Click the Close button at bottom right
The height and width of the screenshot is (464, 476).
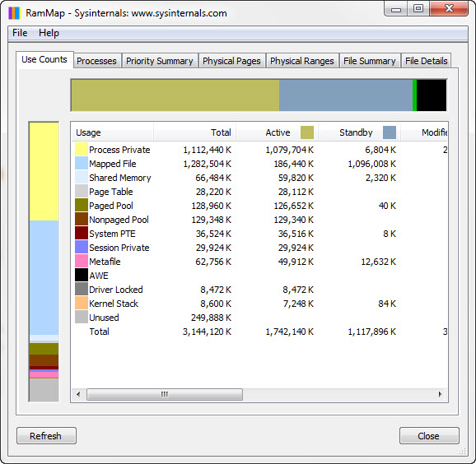428,436
